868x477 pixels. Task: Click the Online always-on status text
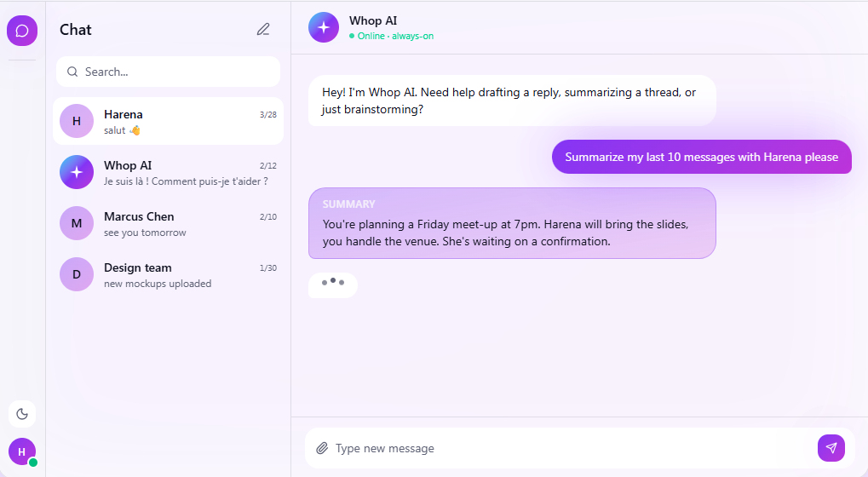tap(391, 36)
